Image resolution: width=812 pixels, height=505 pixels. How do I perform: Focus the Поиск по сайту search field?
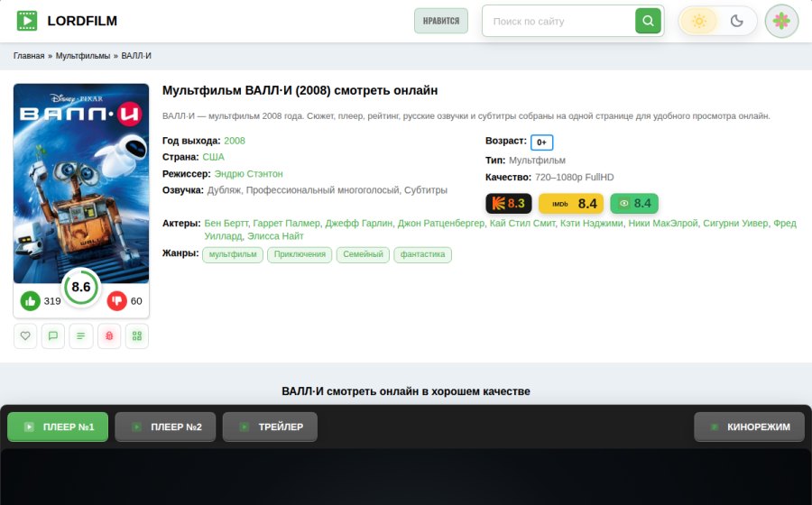pyautogui.click(x=558, y=22)
